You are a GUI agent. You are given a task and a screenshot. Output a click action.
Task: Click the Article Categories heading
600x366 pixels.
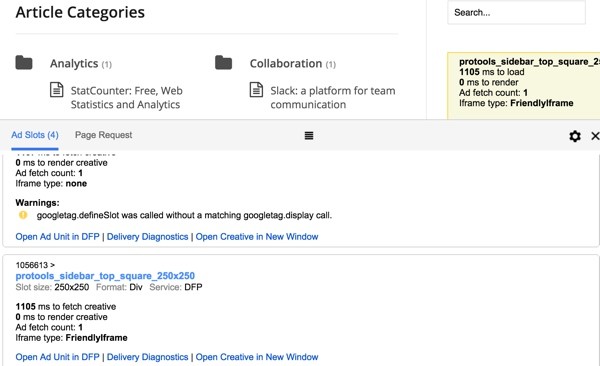click(x=80, y=12)
